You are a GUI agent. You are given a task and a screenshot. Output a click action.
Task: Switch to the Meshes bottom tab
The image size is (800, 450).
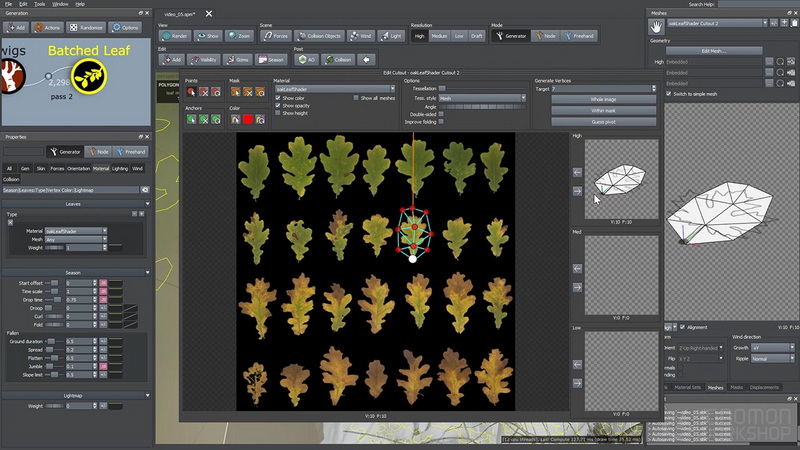[715, 388]
